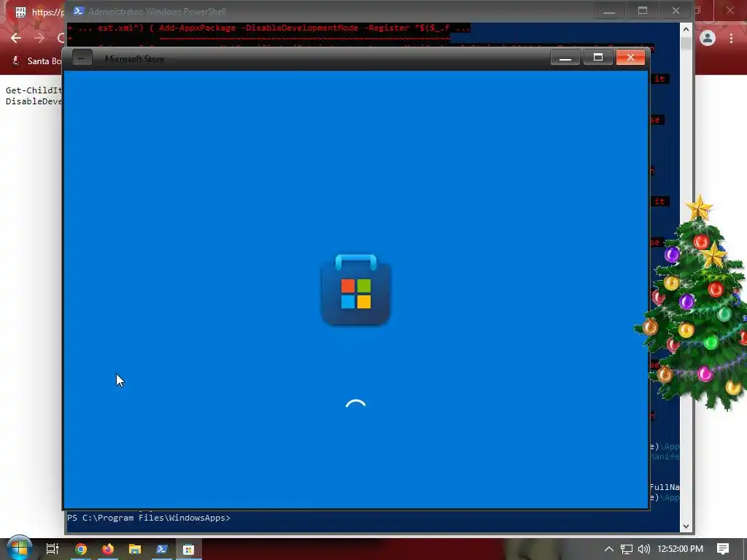Show hidden system tray icons
Image resolution: width=747 pixels, height=560 pixels.
pos(608,549)
